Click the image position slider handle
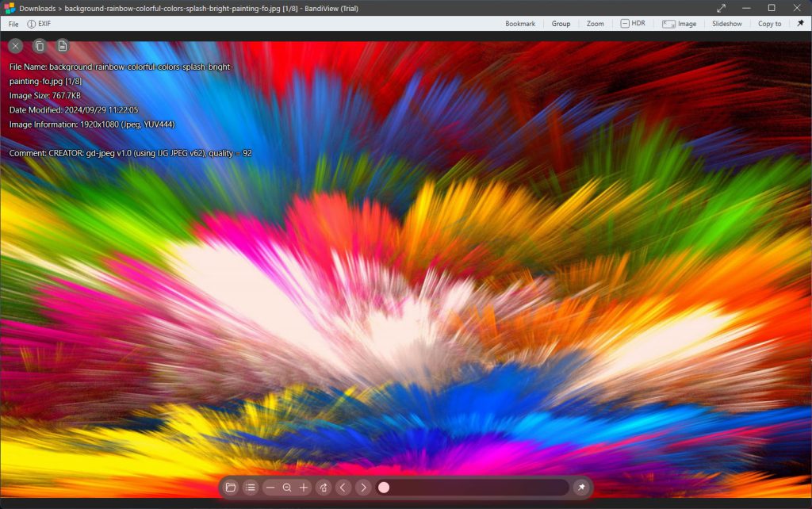812x509 pixels. pyautogui.click(x=384, y=488)
